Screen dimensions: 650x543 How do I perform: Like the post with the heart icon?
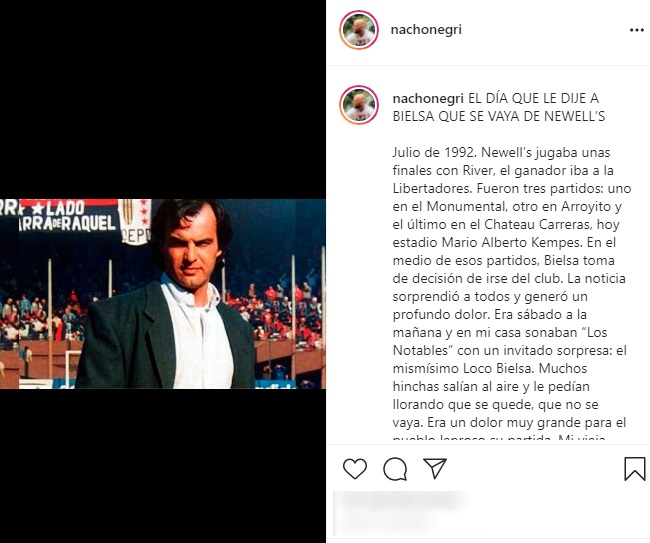coord(355,469)
